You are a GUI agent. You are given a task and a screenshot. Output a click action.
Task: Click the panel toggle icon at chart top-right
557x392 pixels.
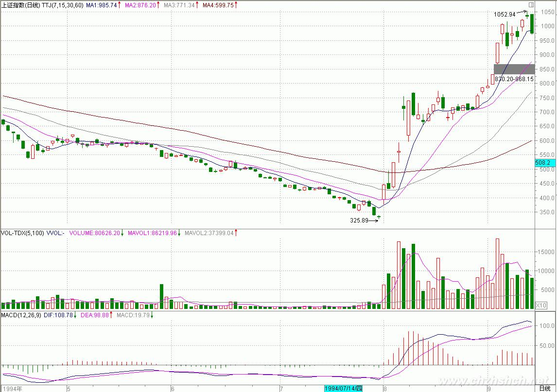tap(531, 4)
